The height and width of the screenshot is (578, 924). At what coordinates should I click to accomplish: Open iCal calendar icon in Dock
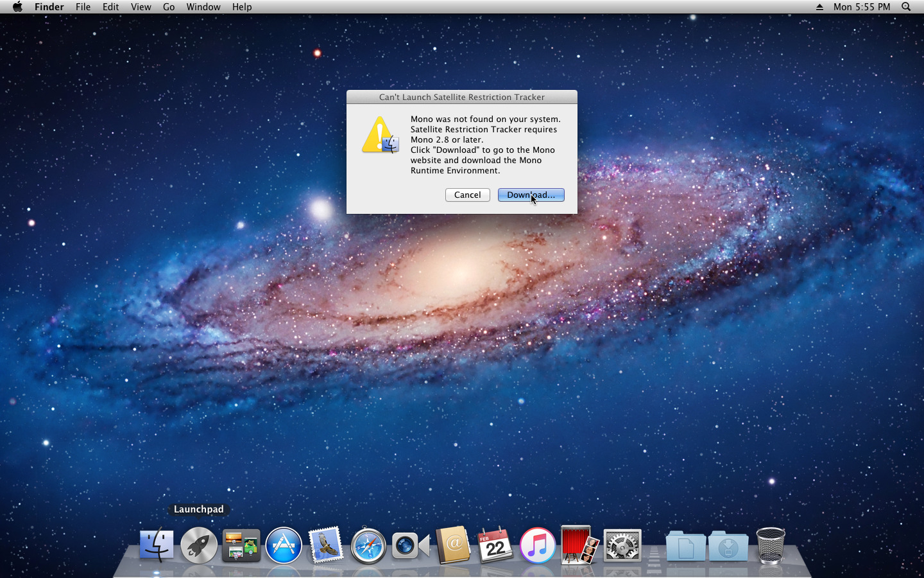(495, 545)
